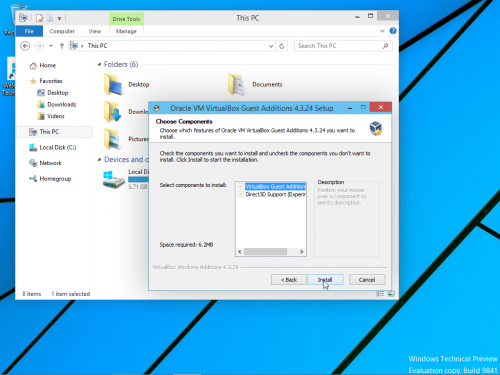Click the Up one level arrow
Viewport: 500px width, 375px height.
[62, 46]
